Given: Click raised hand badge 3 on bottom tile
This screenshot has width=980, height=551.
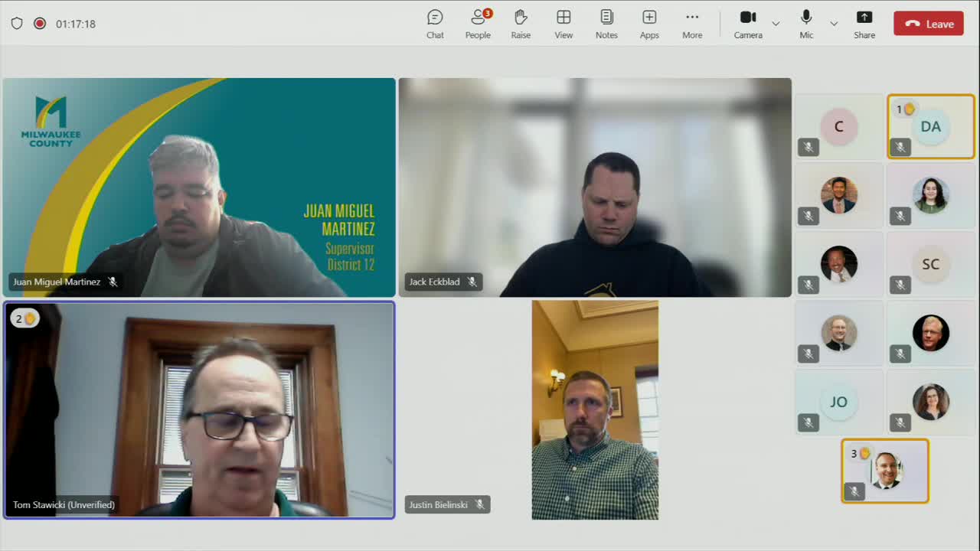Looking at the screenshot, I should (859, 454).
